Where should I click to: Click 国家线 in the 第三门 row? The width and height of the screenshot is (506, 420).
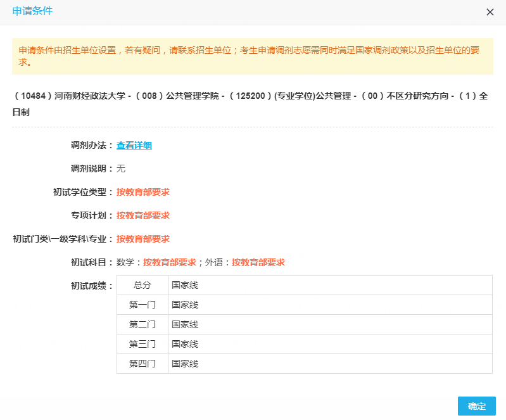(x=185, y=344)
